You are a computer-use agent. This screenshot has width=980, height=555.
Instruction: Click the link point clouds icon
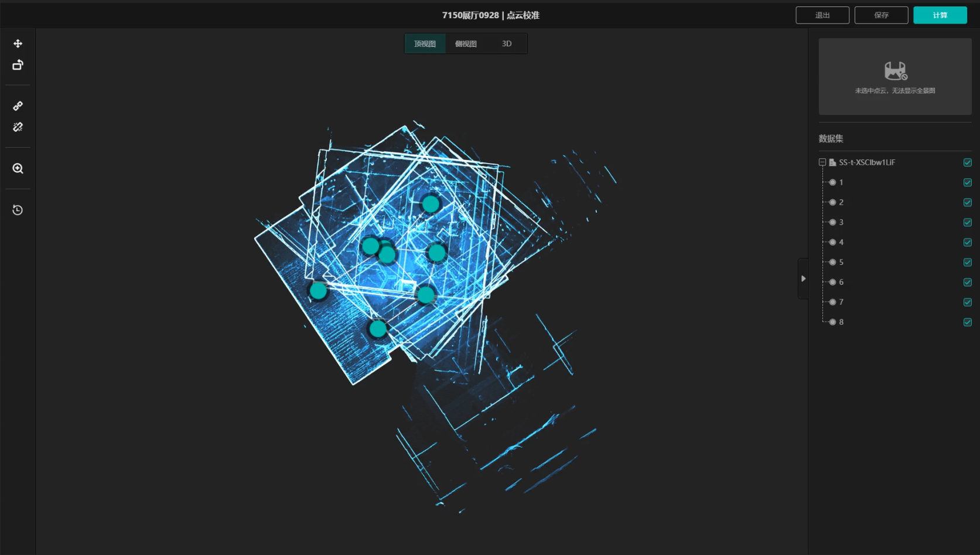(x=18, y=106)
